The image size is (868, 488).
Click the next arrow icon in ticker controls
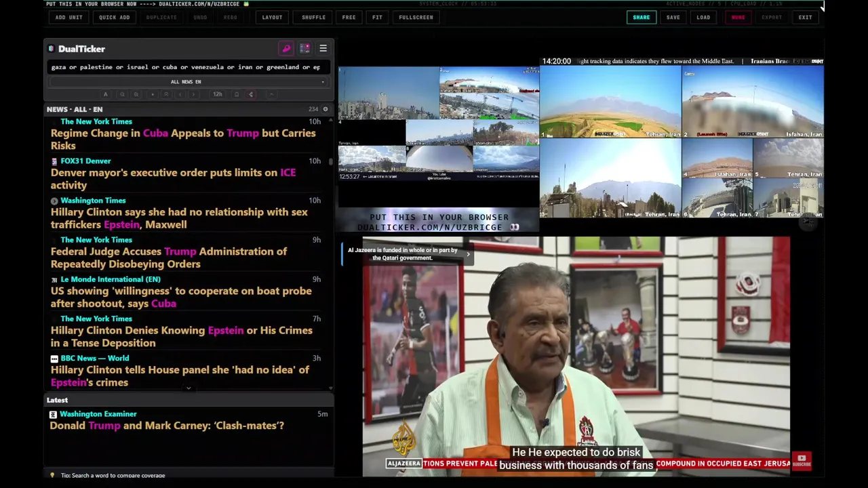tap(193, 94)
